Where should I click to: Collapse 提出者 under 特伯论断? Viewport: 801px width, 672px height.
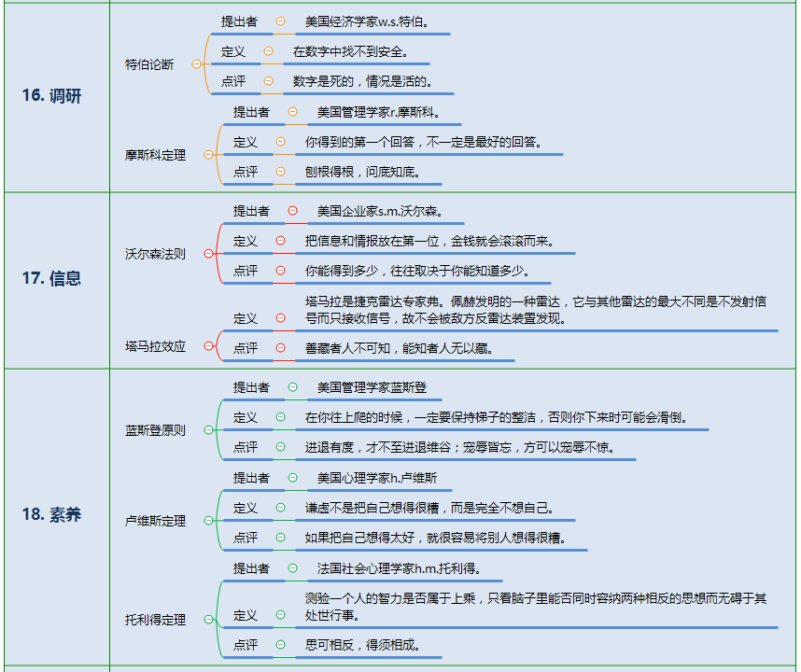click(x=280, y=21)
